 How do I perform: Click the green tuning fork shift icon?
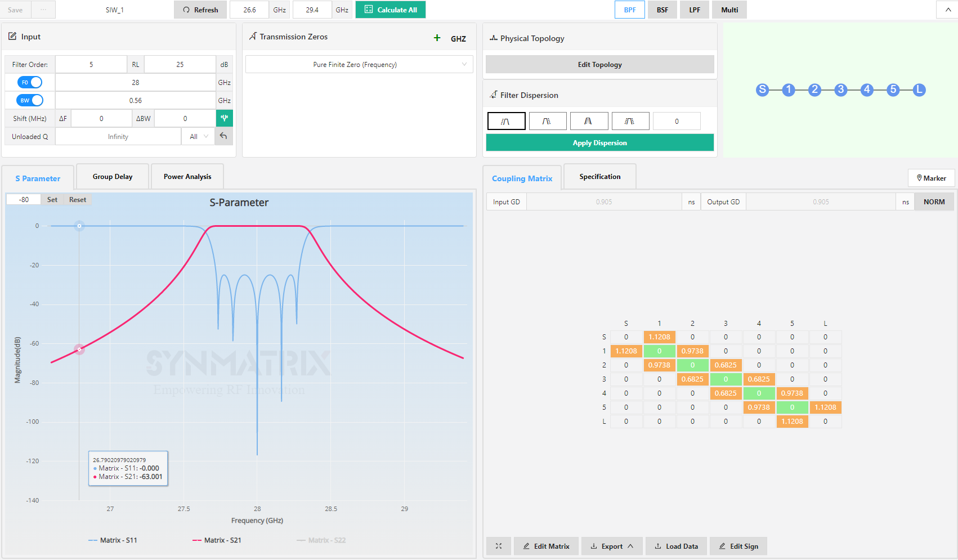point(224,118)
